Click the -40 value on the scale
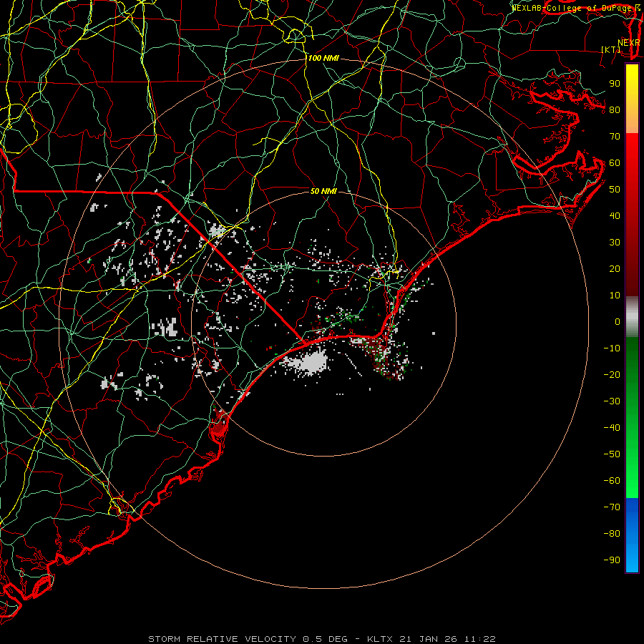Screen dimensions: 644x644 click(612, 428)
